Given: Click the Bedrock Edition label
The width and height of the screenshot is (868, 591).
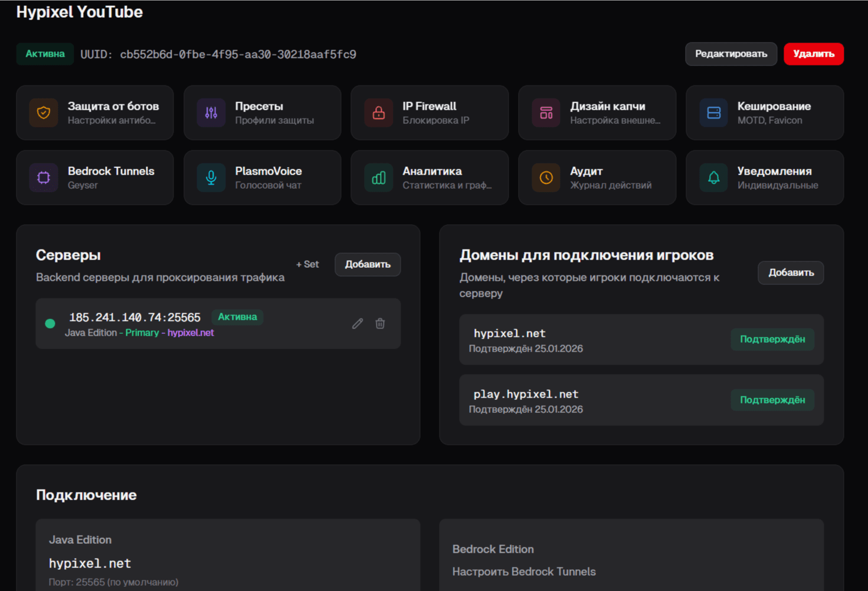Looking at the screenshot, I should coord(493,549).
